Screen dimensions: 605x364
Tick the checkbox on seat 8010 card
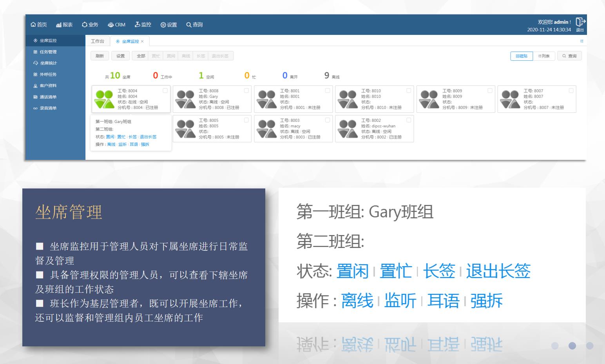pyautogui.click(x=409, y=91)
